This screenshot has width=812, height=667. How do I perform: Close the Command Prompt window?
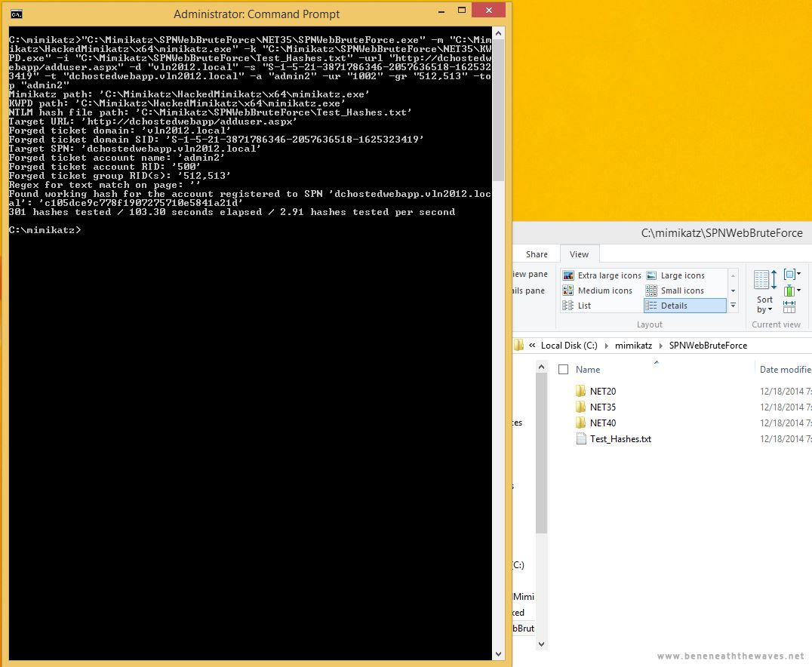488,10
